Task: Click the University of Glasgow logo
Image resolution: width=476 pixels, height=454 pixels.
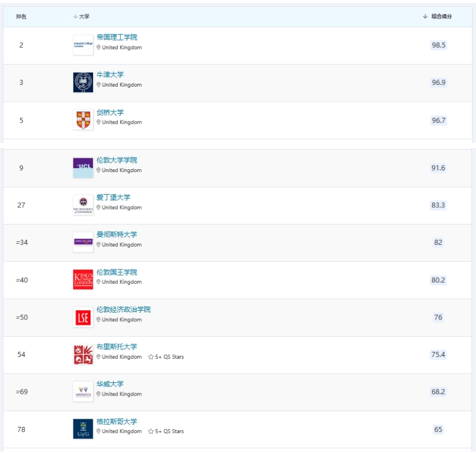Action: (83, 429)
